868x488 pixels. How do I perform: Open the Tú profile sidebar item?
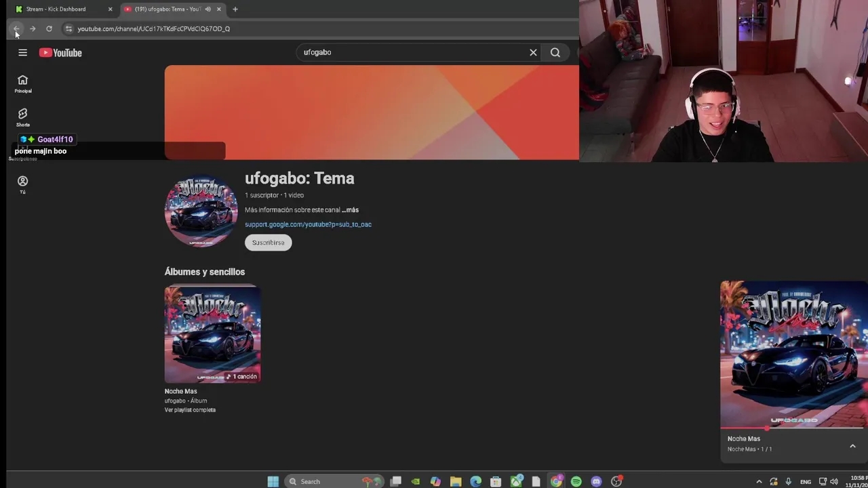[x=22, y=184]
